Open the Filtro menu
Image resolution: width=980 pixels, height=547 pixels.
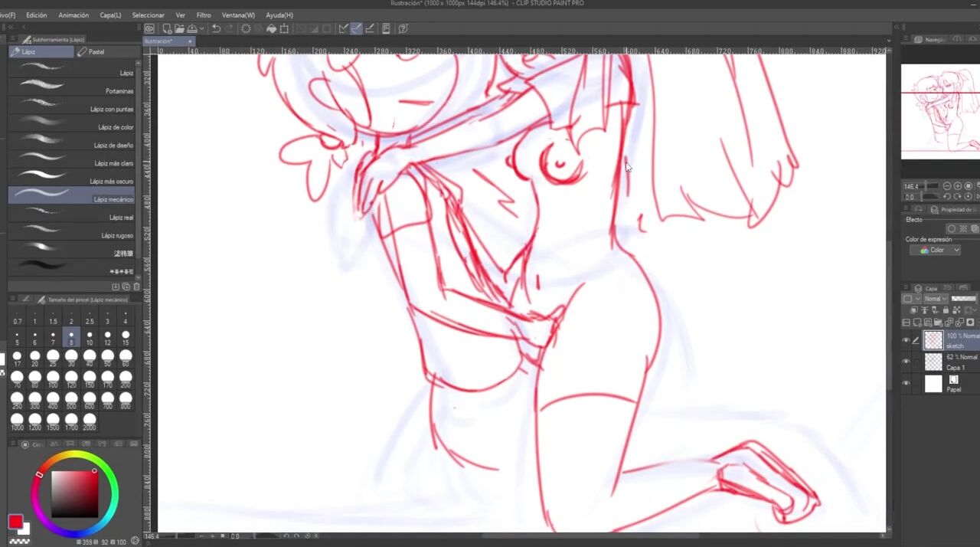click(x=204, y=15)
